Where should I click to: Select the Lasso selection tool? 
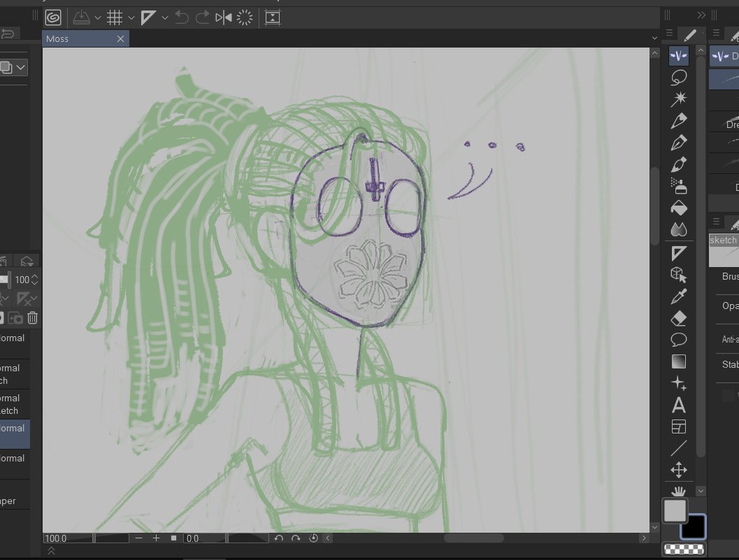coord(679,78)
